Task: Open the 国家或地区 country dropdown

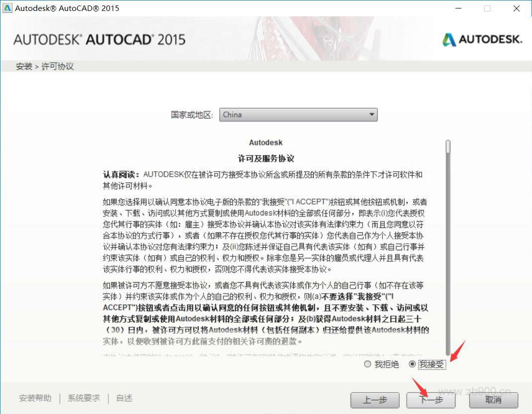Action: point(298,114)
